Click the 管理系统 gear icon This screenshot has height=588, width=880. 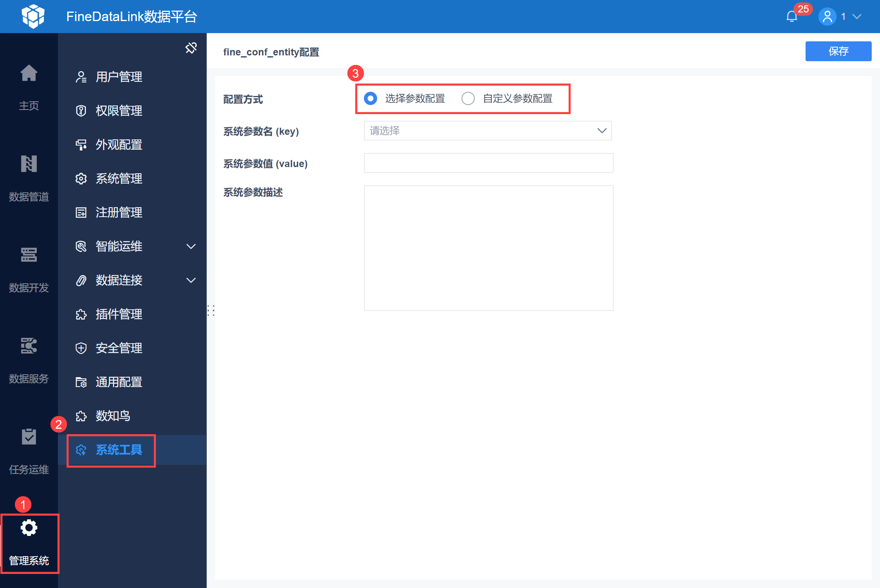(x=29, y=528)
